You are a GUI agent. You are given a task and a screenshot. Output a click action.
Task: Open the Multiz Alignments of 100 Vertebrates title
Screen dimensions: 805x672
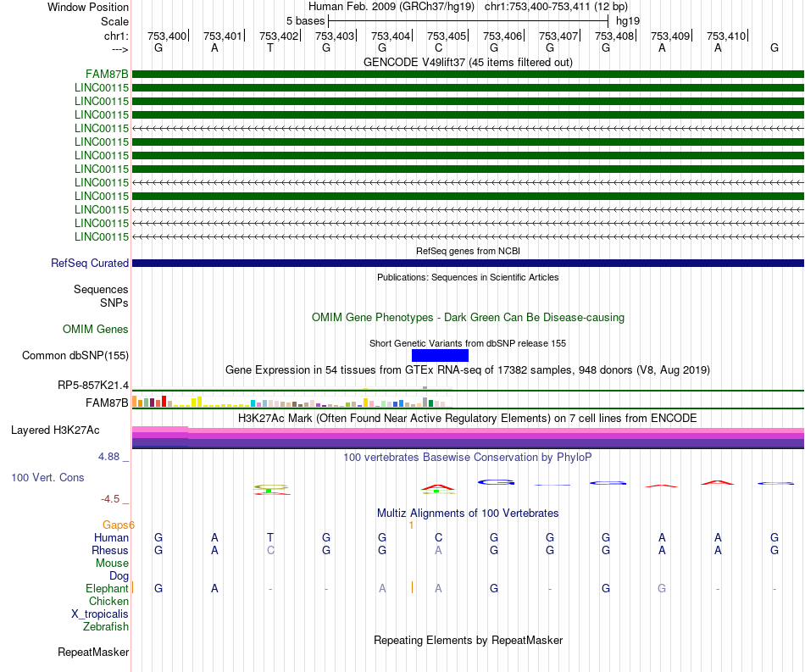tap(468, 513)
